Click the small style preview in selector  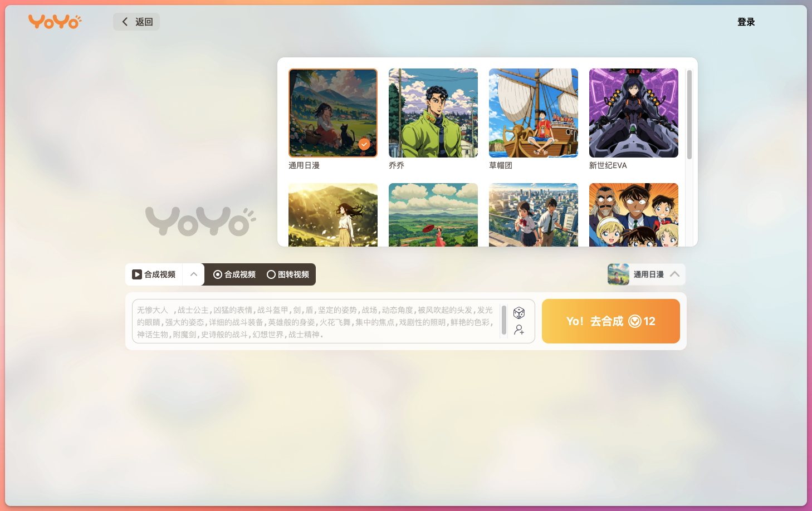point(618,274)
